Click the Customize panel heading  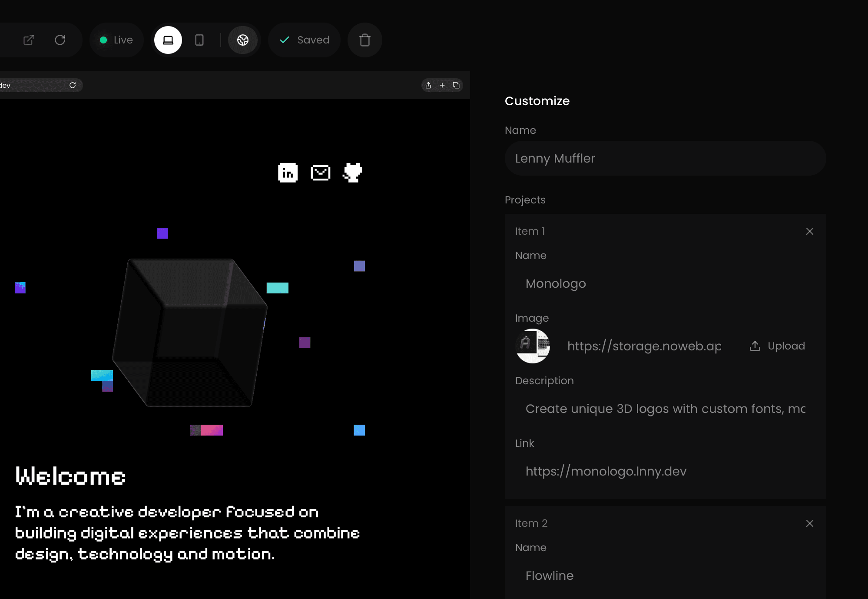[537, 101]
